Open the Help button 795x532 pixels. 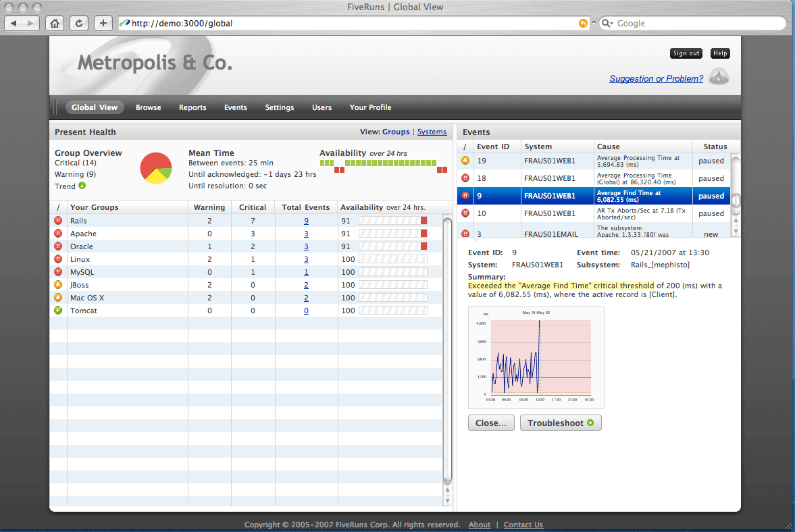point(719,53)
